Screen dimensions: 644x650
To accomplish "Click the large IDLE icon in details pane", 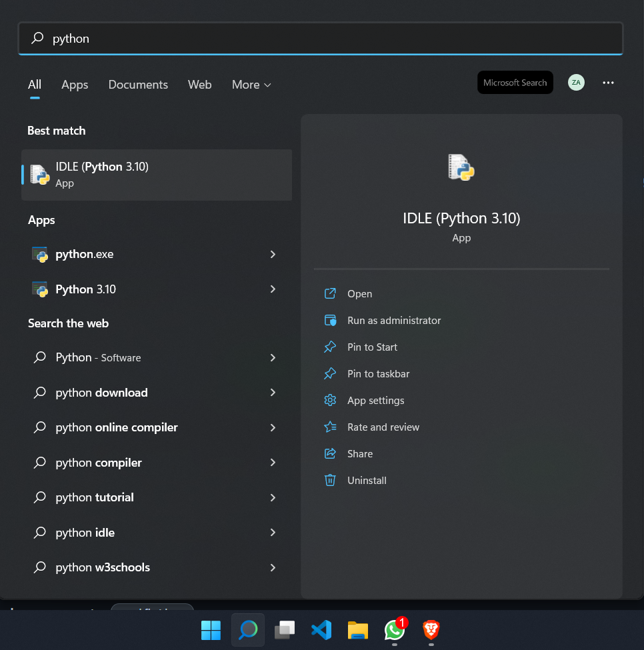I will pos(461,167).
